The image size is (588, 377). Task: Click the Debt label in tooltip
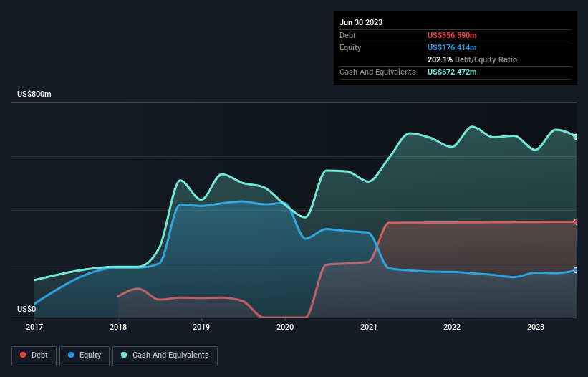[x=347, y=35]
